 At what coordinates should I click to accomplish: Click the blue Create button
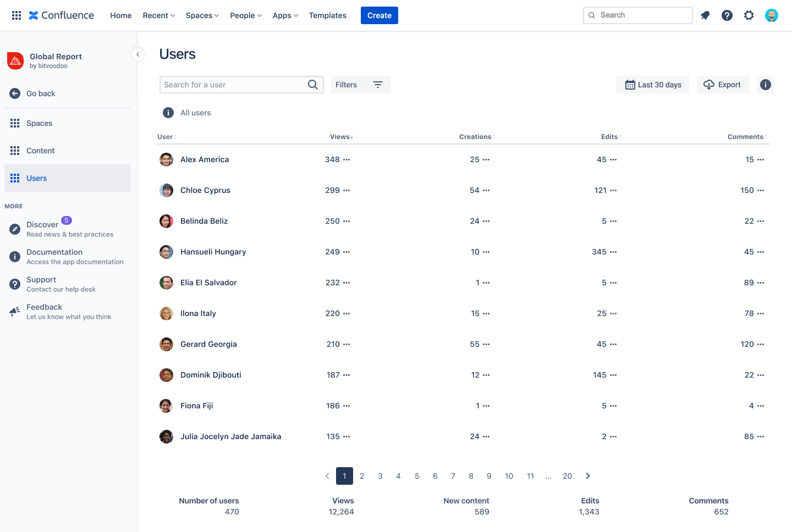coord(379,15)
